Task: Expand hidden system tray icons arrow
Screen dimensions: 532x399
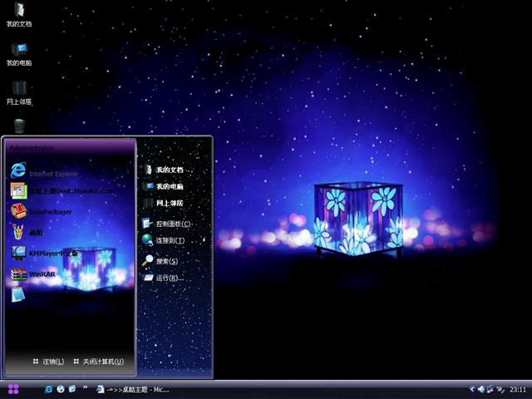Action: coord(472,389)
